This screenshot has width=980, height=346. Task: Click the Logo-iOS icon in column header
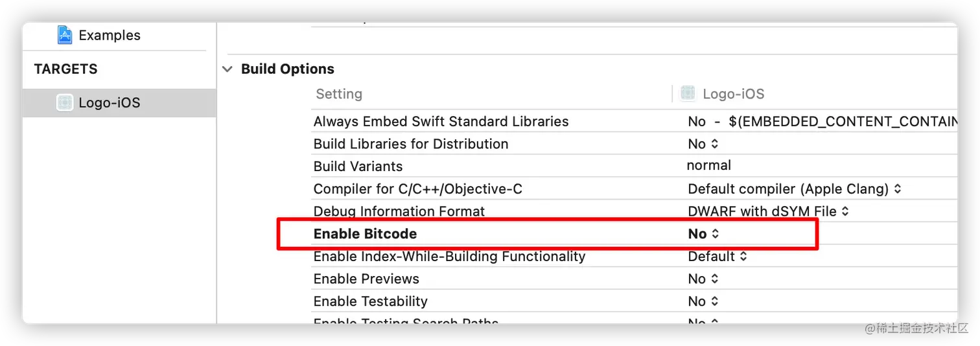click(x=688, y=94)
